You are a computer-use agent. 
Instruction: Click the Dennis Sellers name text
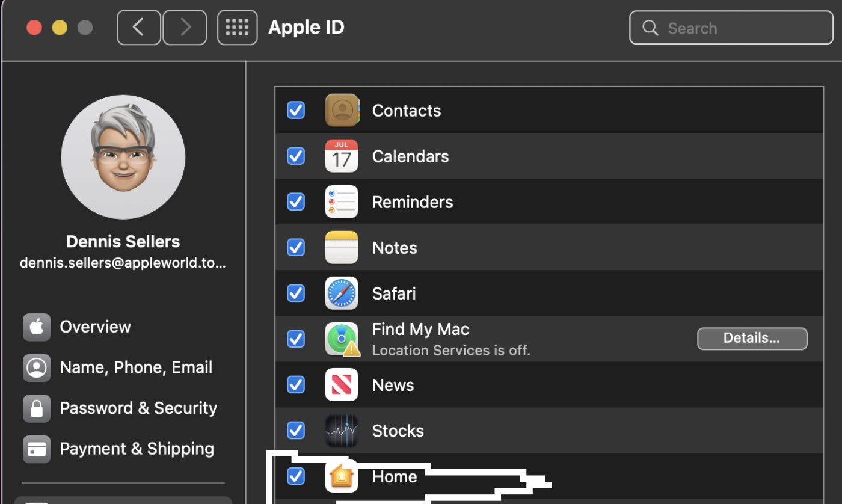[123, 242]
